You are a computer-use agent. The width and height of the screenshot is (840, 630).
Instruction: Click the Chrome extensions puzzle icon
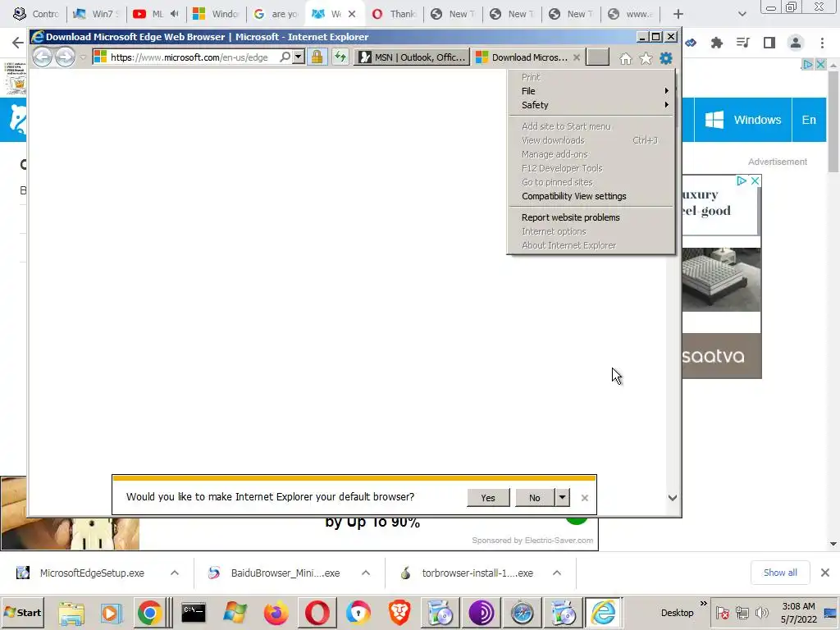click(717, 43)
